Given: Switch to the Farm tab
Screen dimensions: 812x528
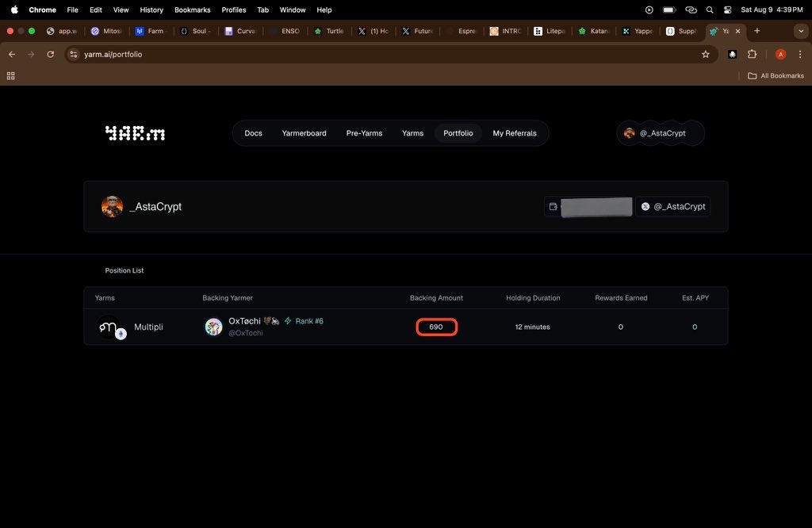Looking at the screenshot, I should [x=151, y=31].
